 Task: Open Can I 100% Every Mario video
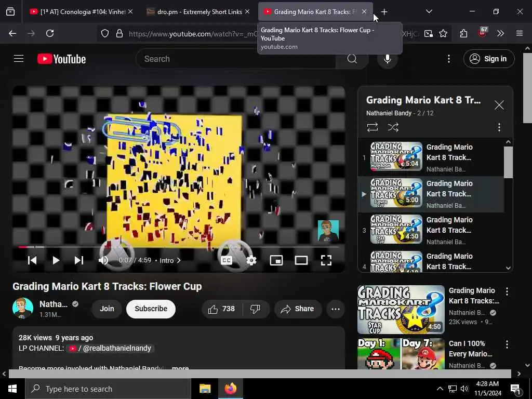pos(401,354)
